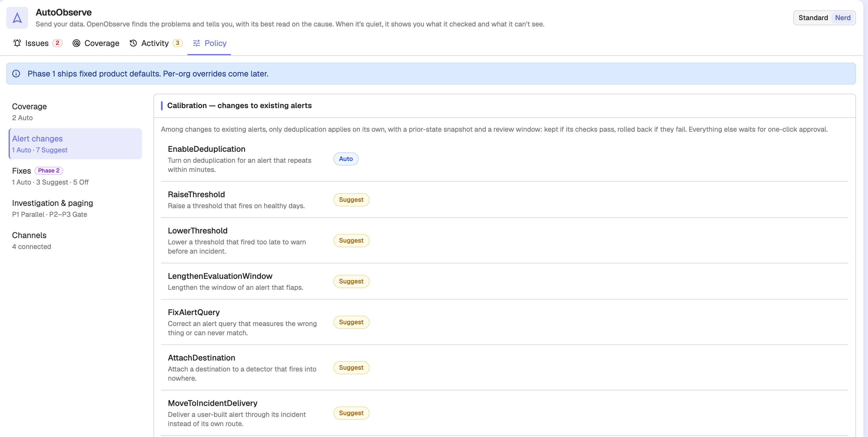Click the Suggest badge for LengthenEvaluationWindow

pyautogui.click(x=351, y=281)
